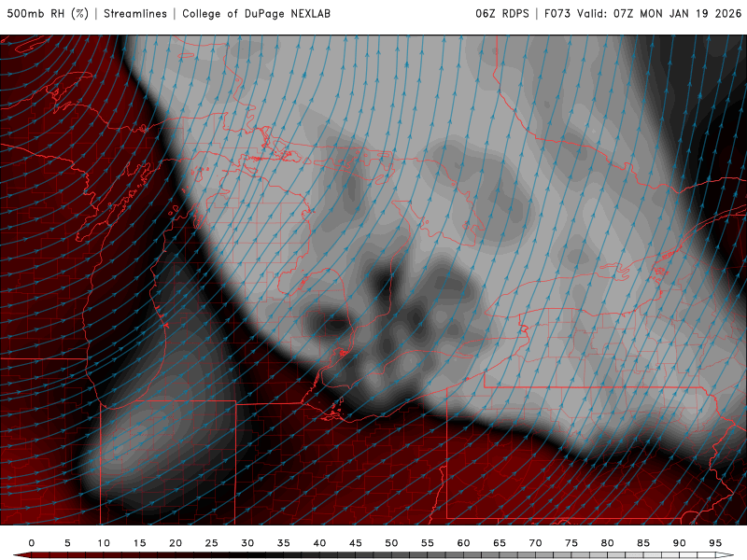This screenshot has width=747, height=560.
Task: Select the "90" colorbar value
Action: [680, 543]
